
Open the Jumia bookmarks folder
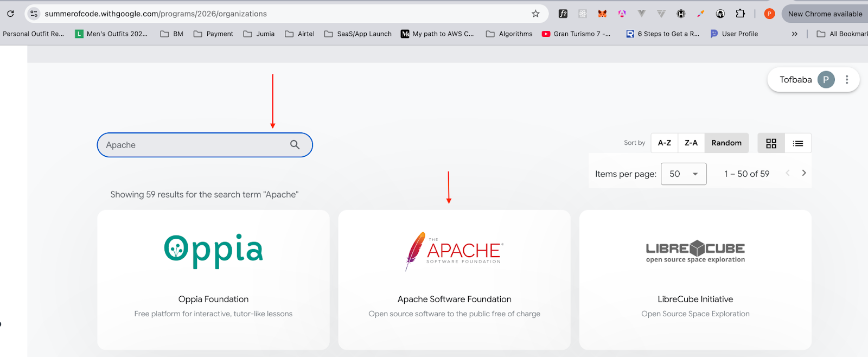[x=259, y=34]
